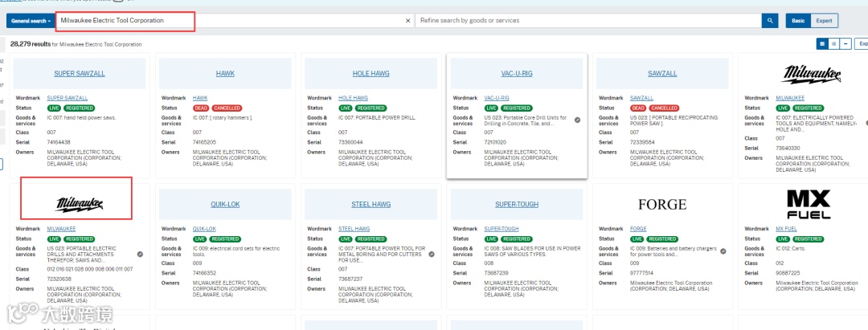The image size is (868, 330).
Task: Click SUPER SAWZALL wordmark link beside Wordmark label
Action: point(68,98)
